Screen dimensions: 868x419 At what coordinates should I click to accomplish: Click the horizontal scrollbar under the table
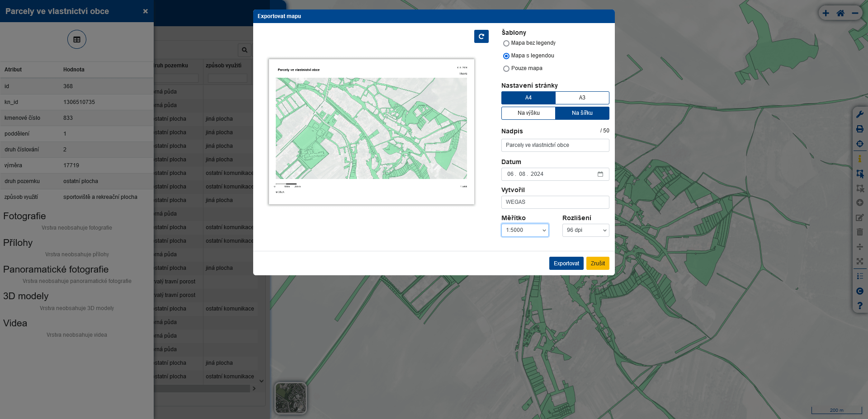(x=202, y=388)
